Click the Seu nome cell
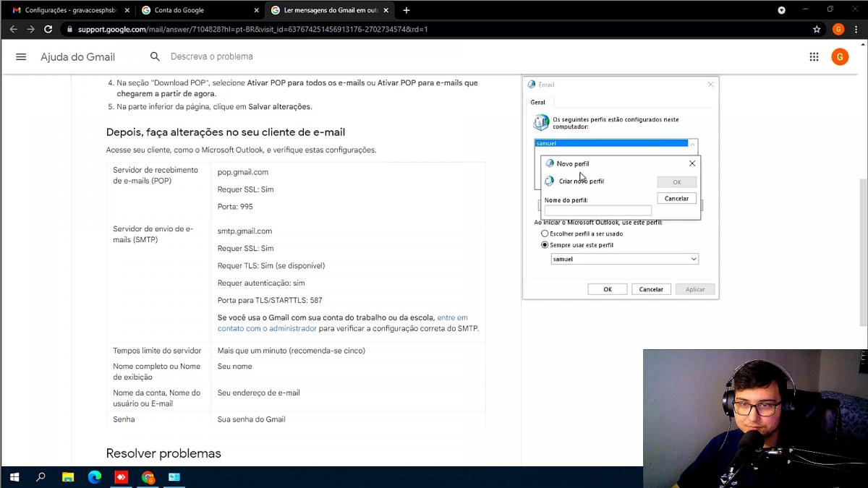The width and height of the screenshot is (868, 488). [x=234, y=367]
